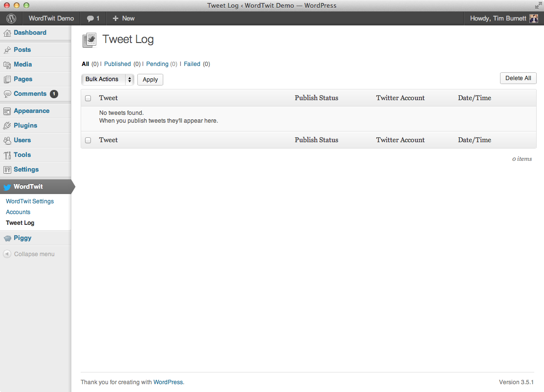
Task: Click the WordTwit Twitter bird icon
Action: click(x=7, y=187)
